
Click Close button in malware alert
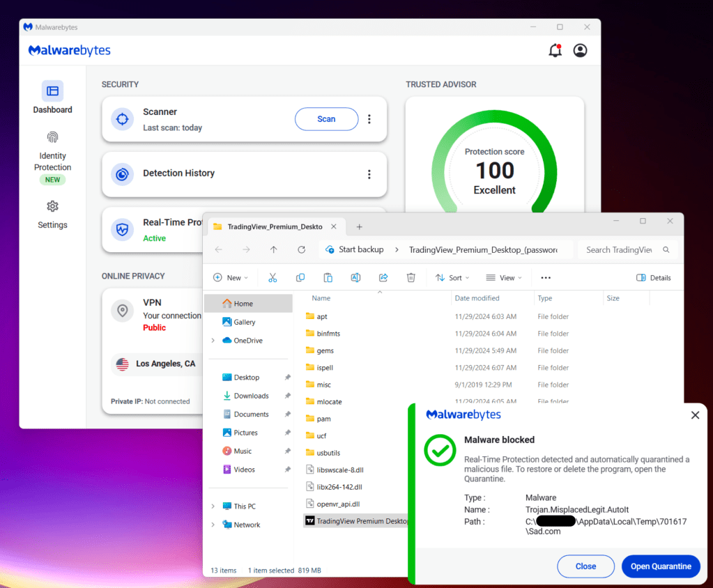click(585, 566)
